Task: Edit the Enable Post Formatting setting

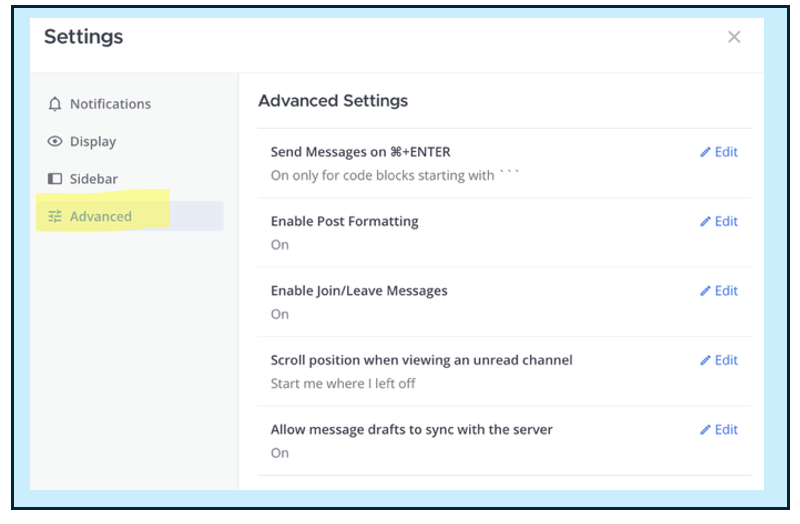Action: (725, 222)
